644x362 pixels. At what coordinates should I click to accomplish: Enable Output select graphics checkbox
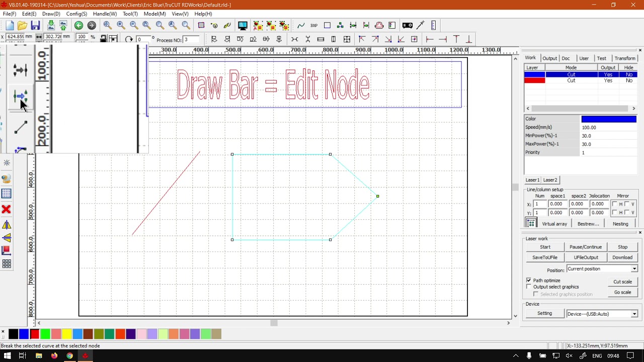coord(529,287)
